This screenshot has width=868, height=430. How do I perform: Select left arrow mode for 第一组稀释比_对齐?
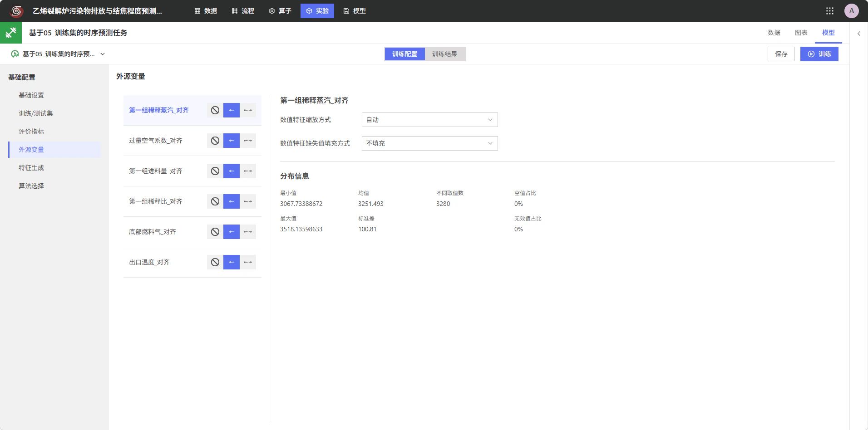coord(232,201)
